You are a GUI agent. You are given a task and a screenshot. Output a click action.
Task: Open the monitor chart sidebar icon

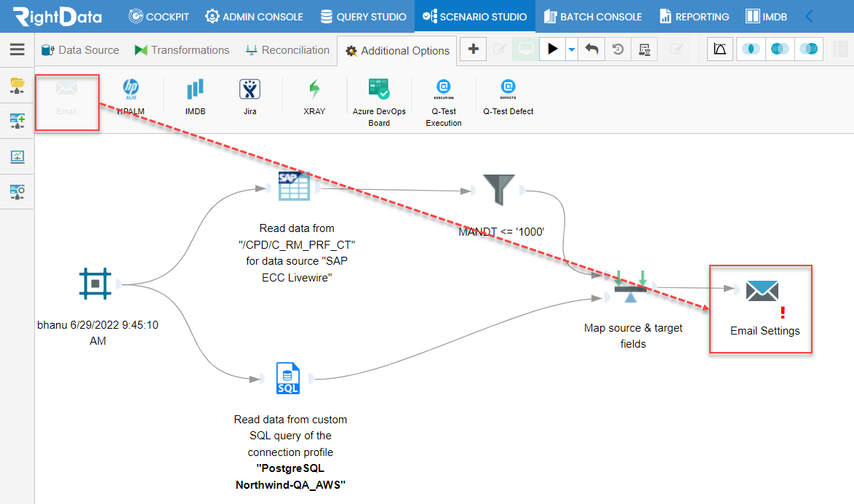click(x=17, y=157)
